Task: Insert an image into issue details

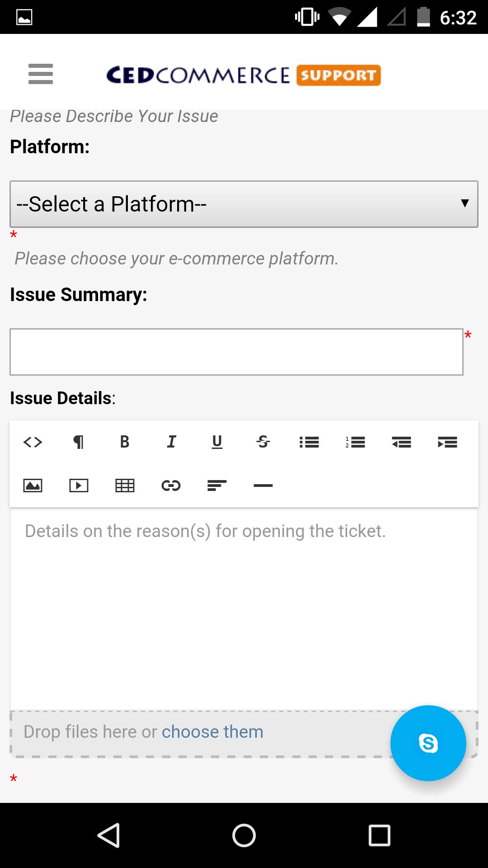Action: click(x=33, y=486)
